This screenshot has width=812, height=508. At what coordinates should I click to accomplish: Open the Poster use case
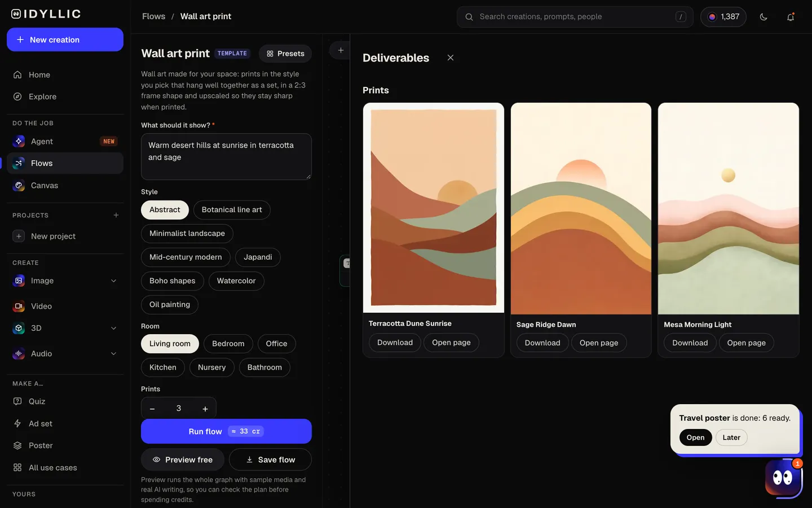(x=65, y=445)
